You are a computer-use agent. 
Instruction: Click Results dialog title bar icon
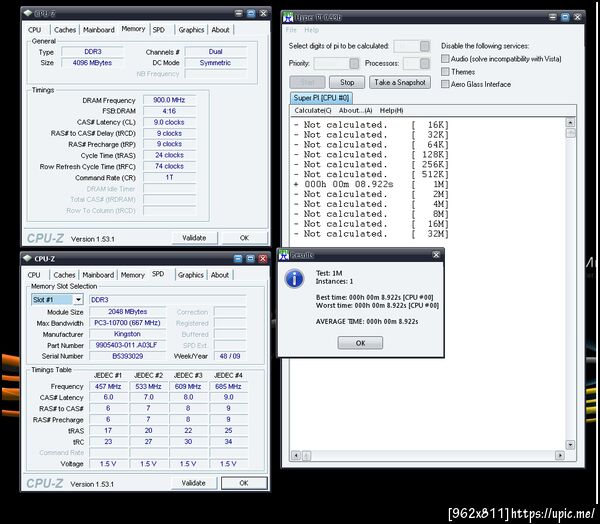click(284, 255)
